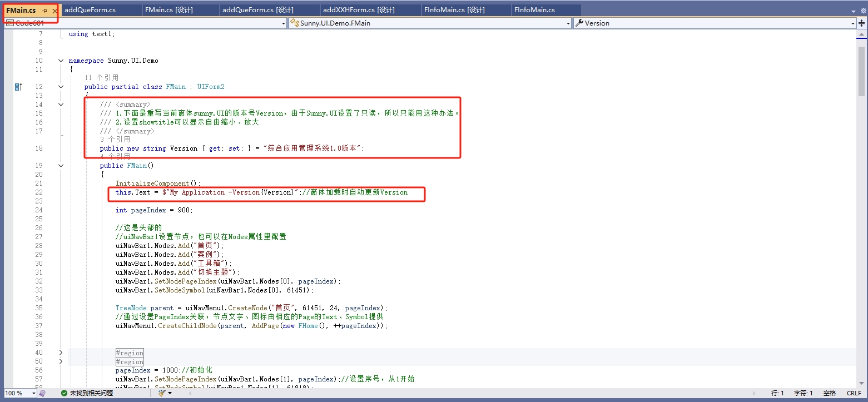This screenshot has height=402, width=868.
Task: Click the '行: 1' line indicator
Action: 777,393
